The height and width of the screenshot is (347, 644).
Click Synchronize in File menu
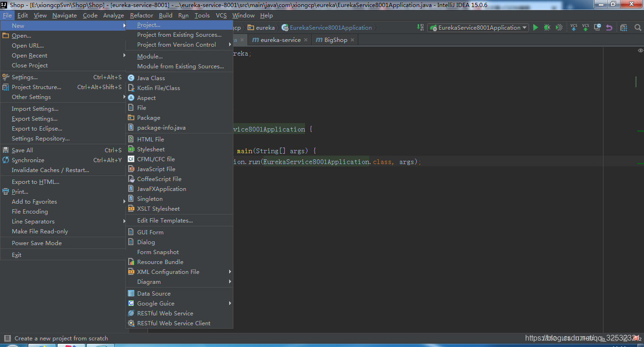(63, 160)
